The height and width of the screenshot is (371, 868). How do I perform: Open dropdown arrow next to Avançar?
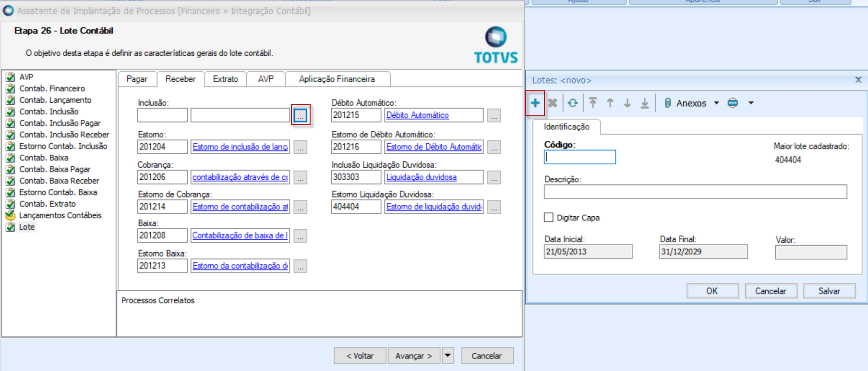(448, 356)
